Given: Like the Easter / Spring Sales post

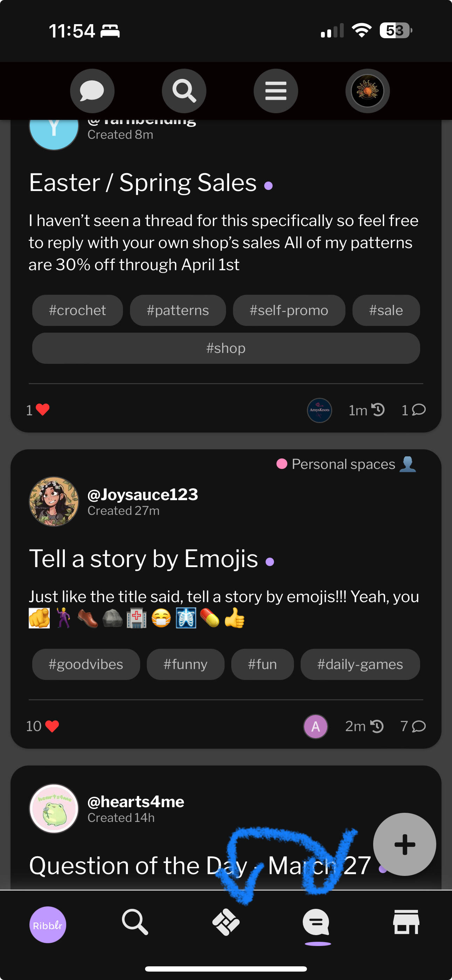Looking at the screenshot, I should point(42,410).
